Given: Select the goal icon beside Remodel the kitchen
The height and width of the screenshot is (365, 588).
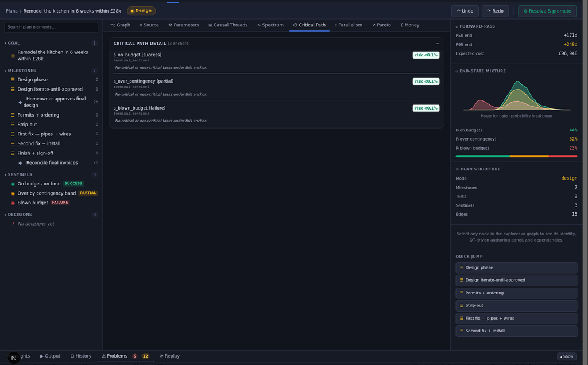Looking at the screenshot, I should click(13, 56).
